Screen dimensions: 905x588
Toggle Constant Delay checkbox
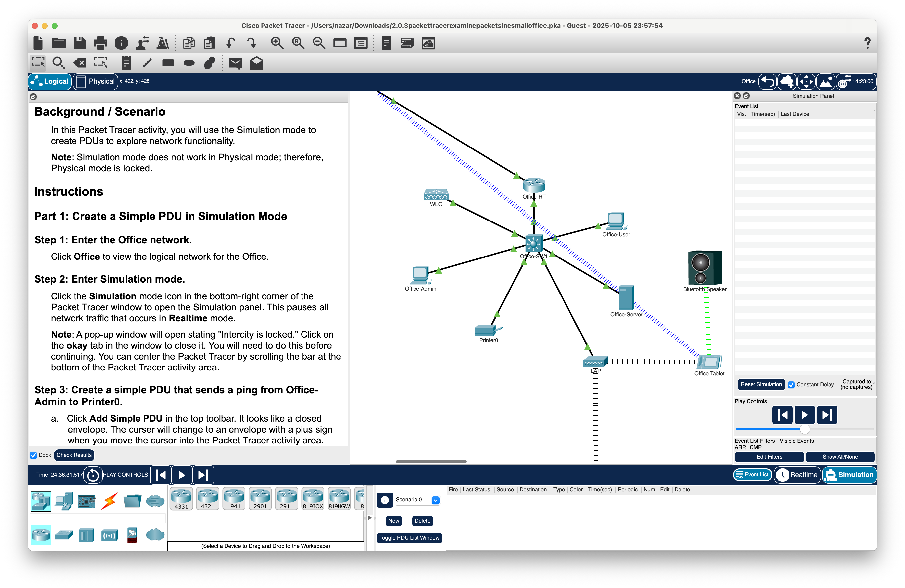coord(791,385)
